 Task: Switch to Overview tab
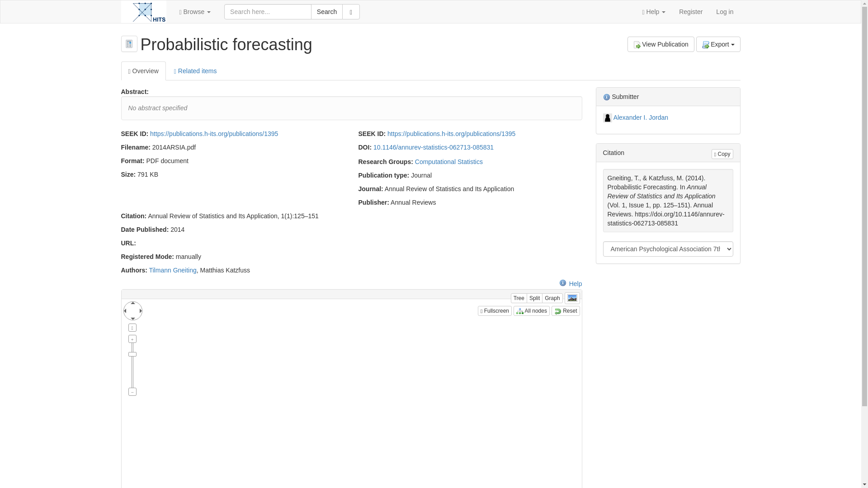coord(143,71)
